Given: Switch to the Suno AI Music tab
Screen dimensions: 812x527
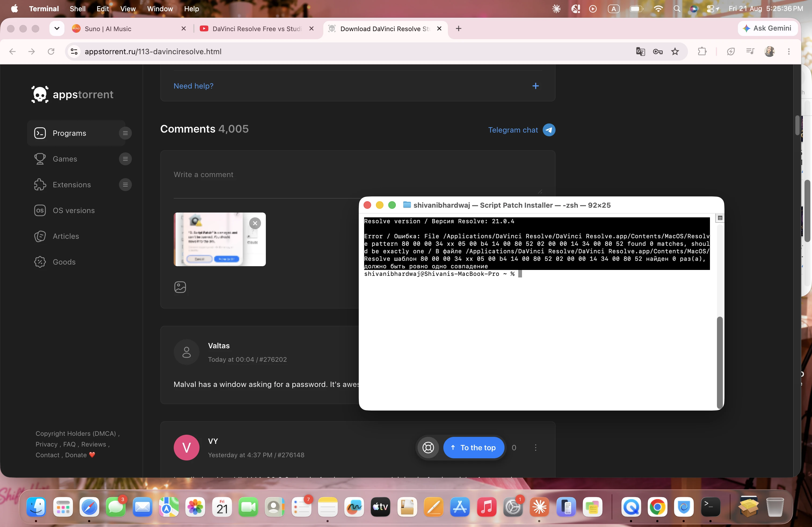Looking at the screenshot, I should point(129,29).
